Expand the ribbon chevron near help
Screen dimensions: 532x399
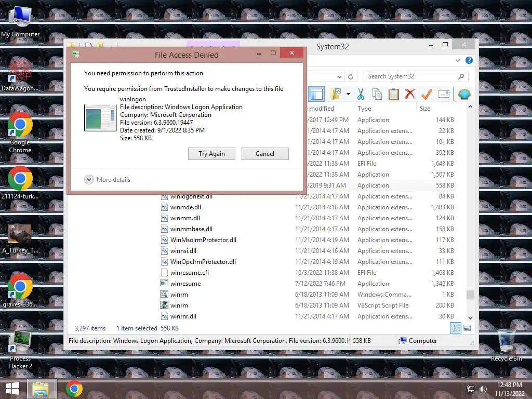[x=457, y=60]
